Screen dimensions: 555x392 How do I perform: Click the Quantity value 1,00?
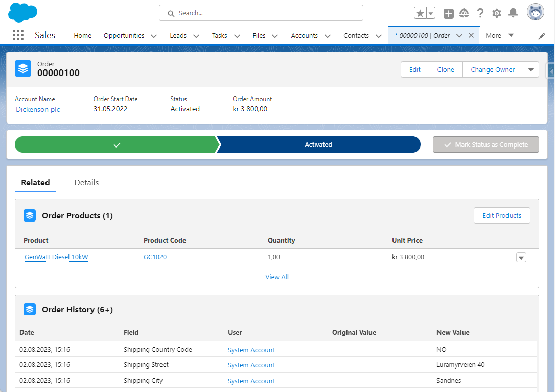[273, 257]
